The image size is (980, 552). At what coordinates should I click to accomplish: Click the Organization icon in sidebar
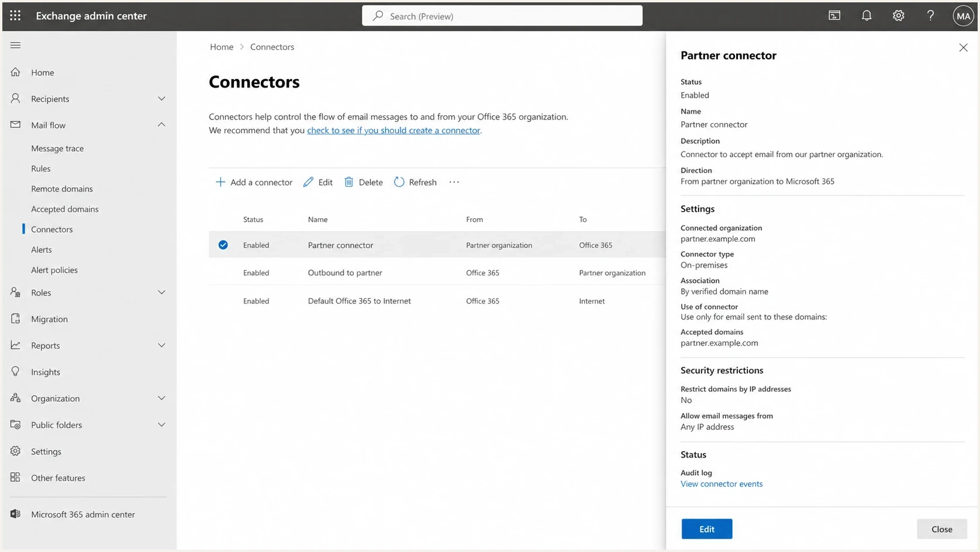coord(16,398)
